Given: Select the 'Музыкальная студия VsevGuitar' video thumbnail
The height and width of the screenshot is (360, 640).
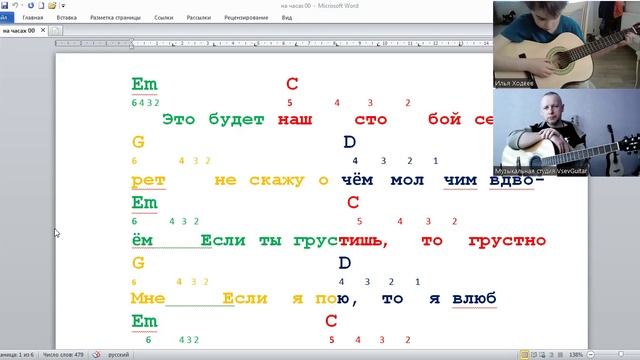Looking at the screenshot, I should coord(567,133).
